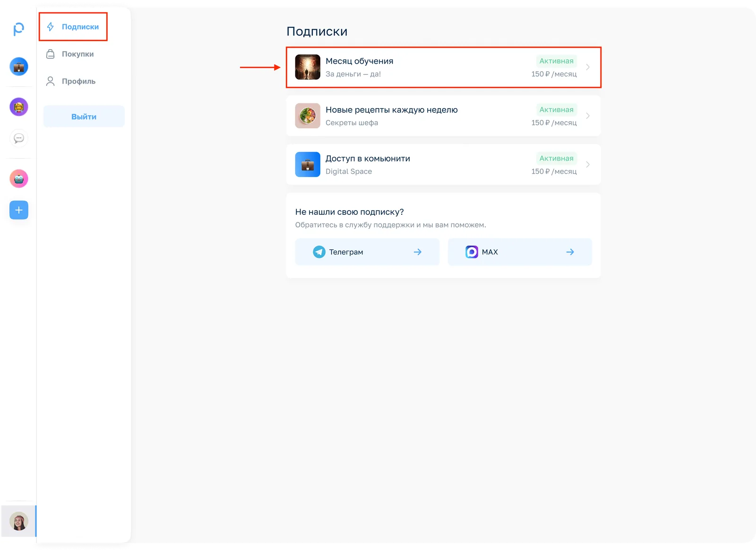
Task: Click the Digital Space briefcase thumbnail
Action: (308, 164)
